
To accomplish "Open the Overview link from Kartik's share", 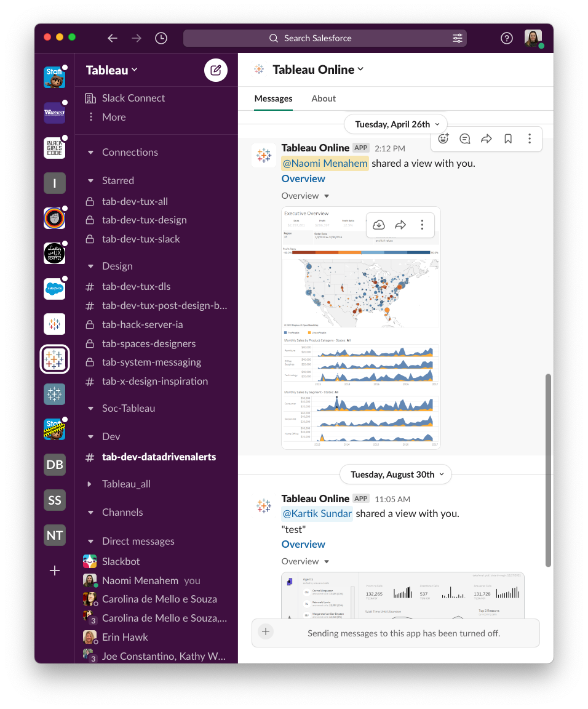I will (303, 545).
